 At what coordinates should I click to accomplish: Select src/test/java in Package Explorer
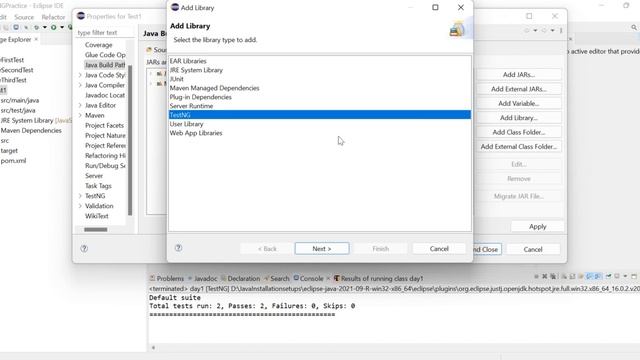pos(18,110)
